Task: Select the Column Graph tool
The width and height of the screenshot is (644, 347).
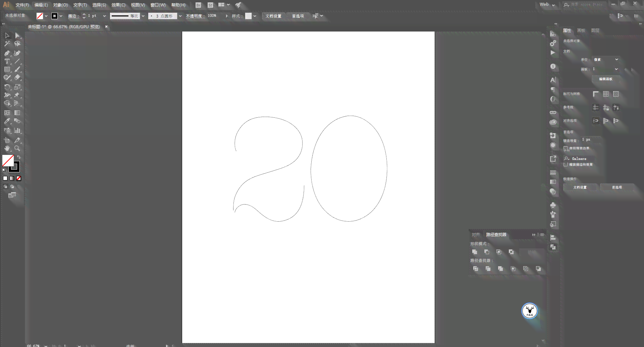Action: (17, 131)
